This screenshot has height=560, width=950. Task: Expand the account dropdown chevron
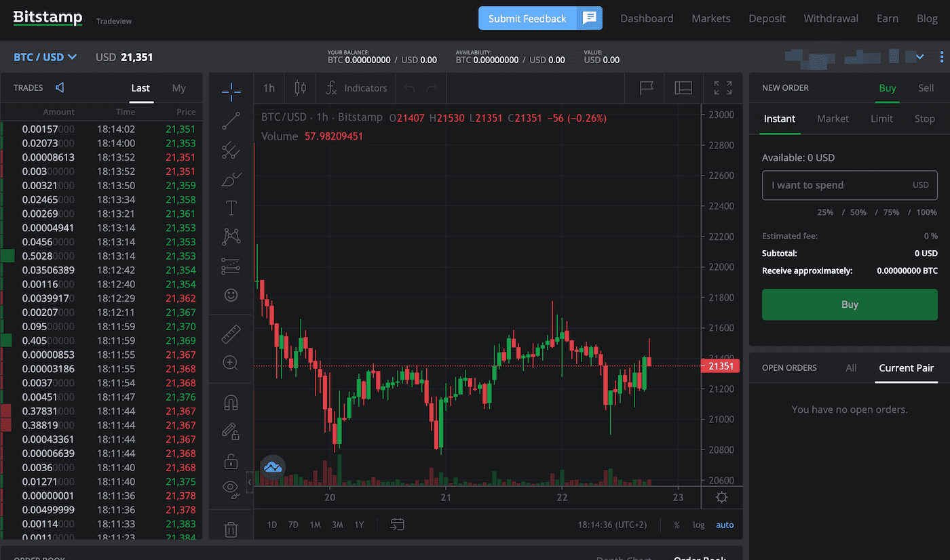click(920, 57)
